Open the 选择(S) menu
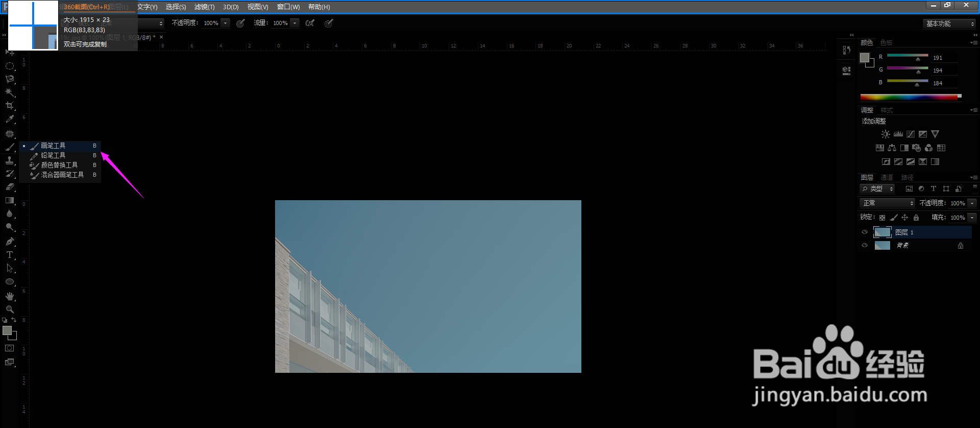This screenshot has width=980, height=428. (x=176, y=7)
